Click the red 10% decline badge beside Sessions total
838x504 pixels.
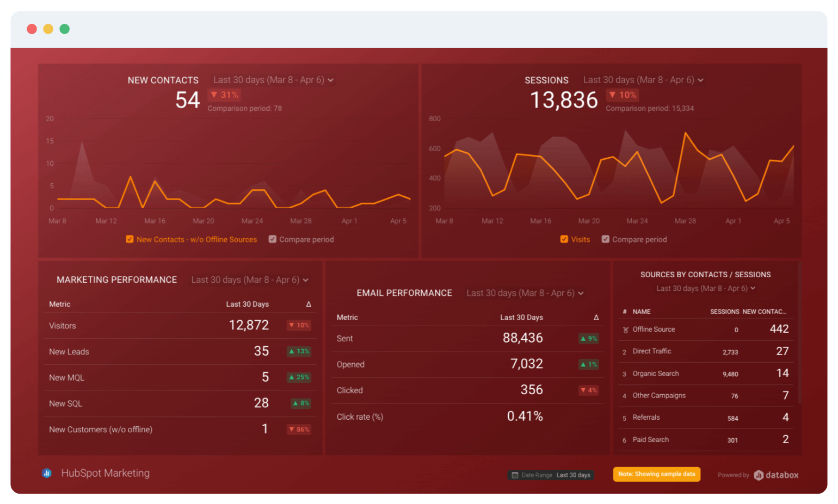[622, 95]
